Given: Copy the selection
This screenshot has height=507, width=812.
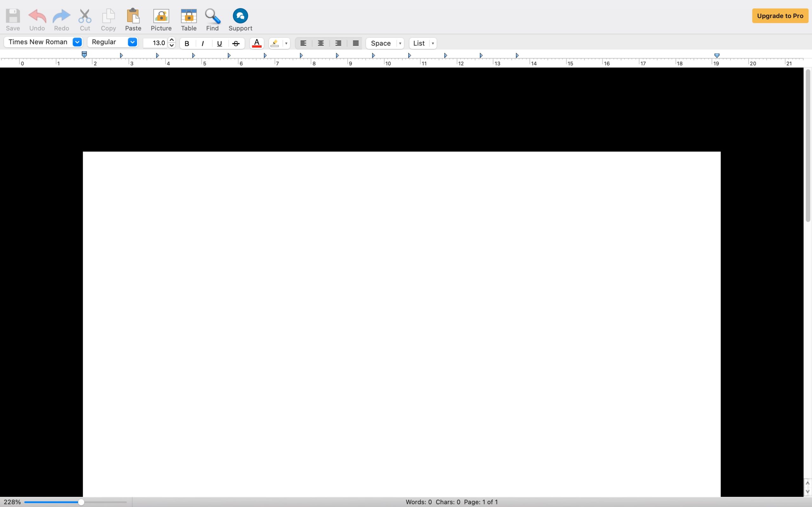Looking at the screenshot, I should tap(108, 19).
